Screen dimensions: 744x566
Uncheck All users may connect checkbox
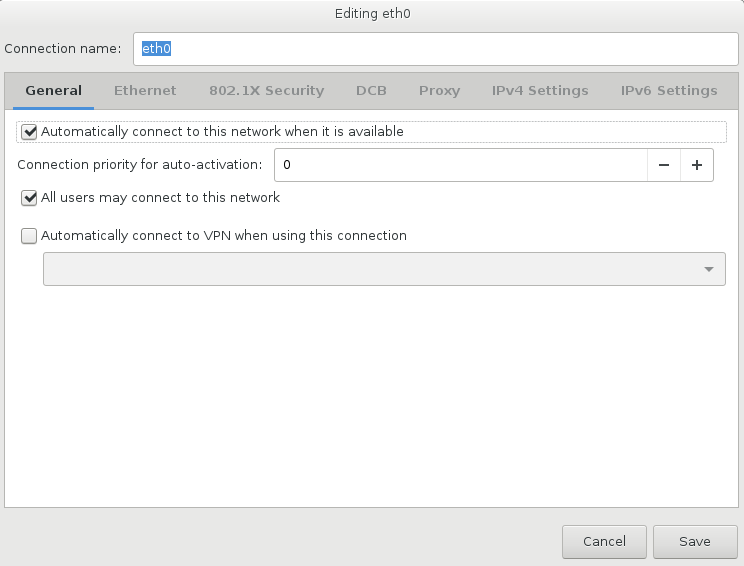point(29,198)
